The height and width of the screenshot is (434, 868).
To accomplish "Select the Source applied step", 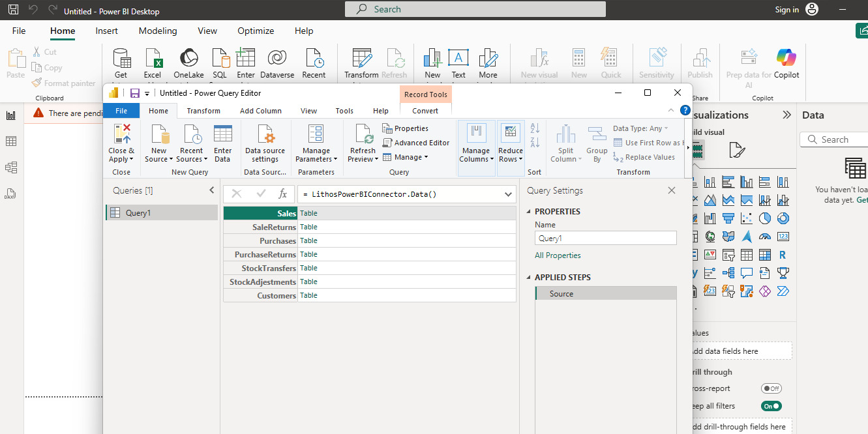I will click(x=606, y=294).
